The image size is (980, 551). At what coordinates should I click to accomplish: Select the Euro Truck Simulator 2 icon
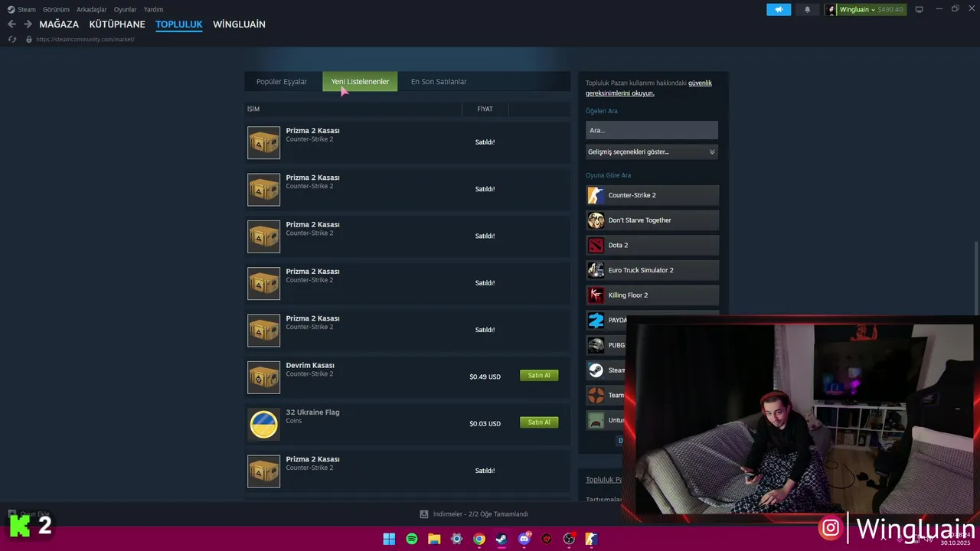coord(596,270)
